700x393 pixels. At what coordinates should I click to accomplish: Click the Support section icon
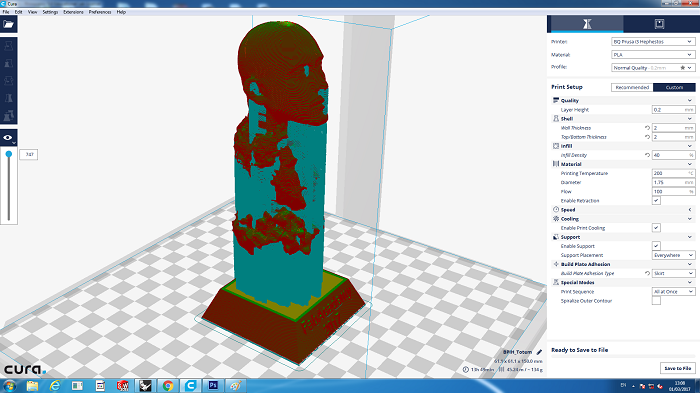pyautogui.click(x=556, y=237)
